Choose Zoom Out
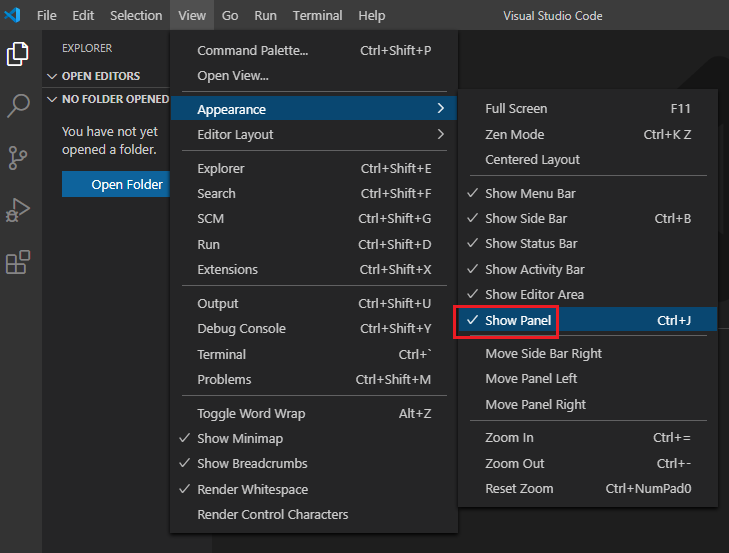729x553 pixels. (588, 464)
